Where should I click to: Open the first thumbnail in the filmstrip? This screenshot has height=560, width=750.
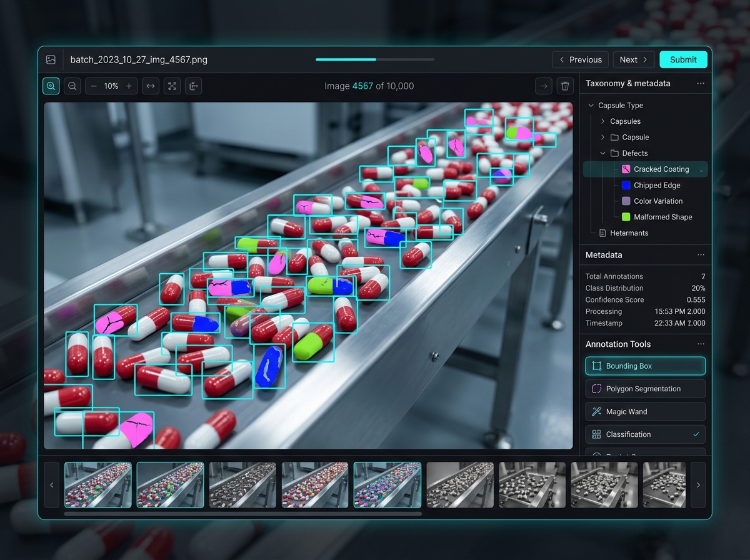point(98,485)
